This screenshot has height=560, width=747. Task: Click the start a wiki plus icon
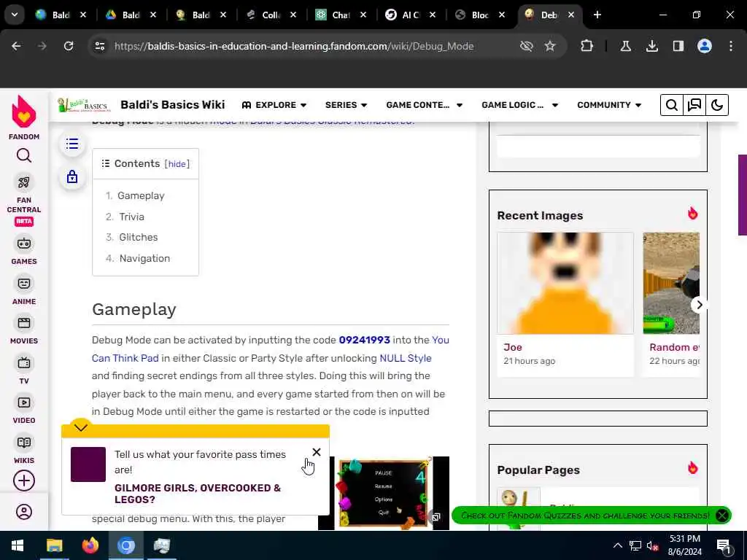tap(24, 481)
